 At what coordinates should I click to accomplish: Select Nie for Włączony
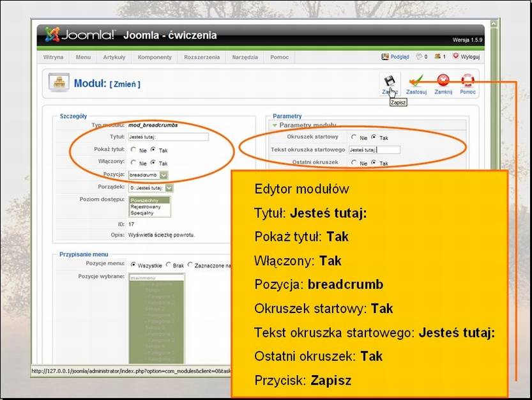[x=133, y=163]
